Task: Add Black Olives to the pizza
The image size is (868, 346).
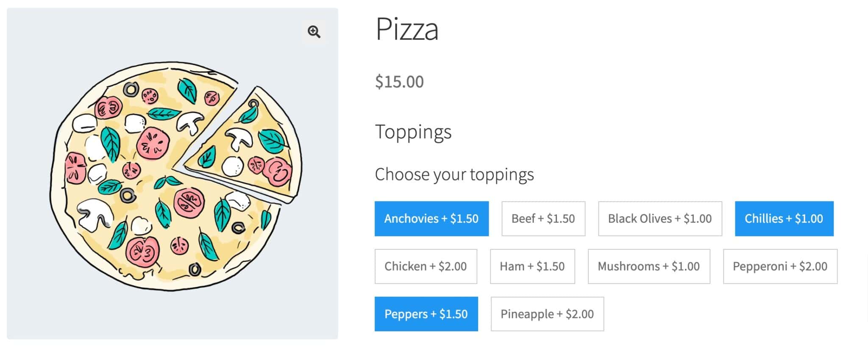Action: (660, 219)
